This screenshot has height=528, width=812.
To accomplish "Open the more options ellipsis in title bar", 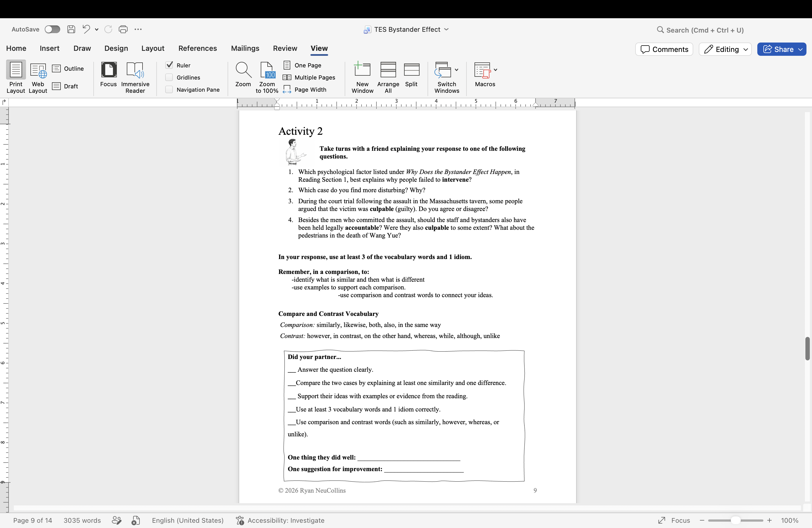I will (x=138, y=29).
